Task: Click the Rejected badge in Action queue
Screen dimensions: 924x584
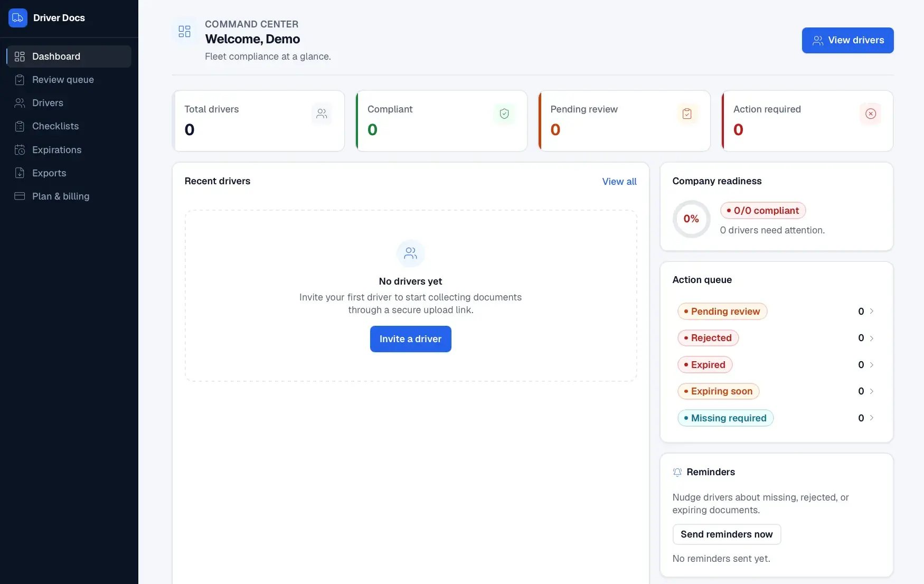Action: pyautogui.click(x=708, y=338)
